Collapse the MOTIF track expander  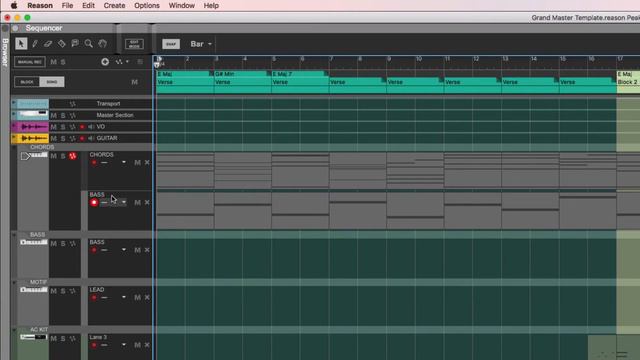(14, 282)
